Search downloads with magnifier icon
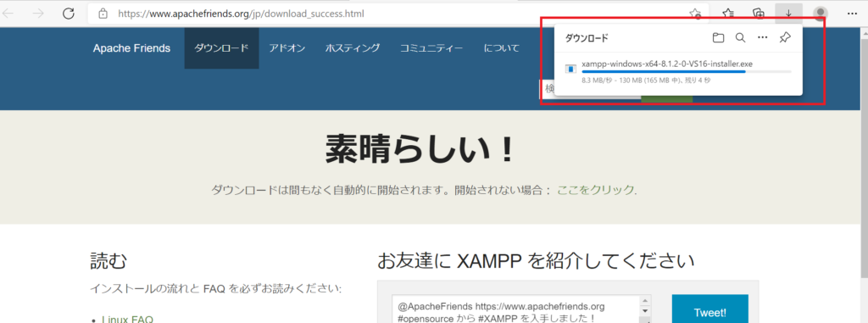The image size is (868, 323). pos(740,37)
